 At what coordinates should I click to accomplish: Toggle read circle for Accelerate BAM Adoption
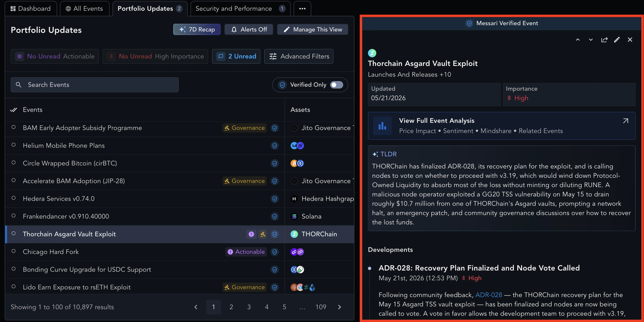pos(14,180)
